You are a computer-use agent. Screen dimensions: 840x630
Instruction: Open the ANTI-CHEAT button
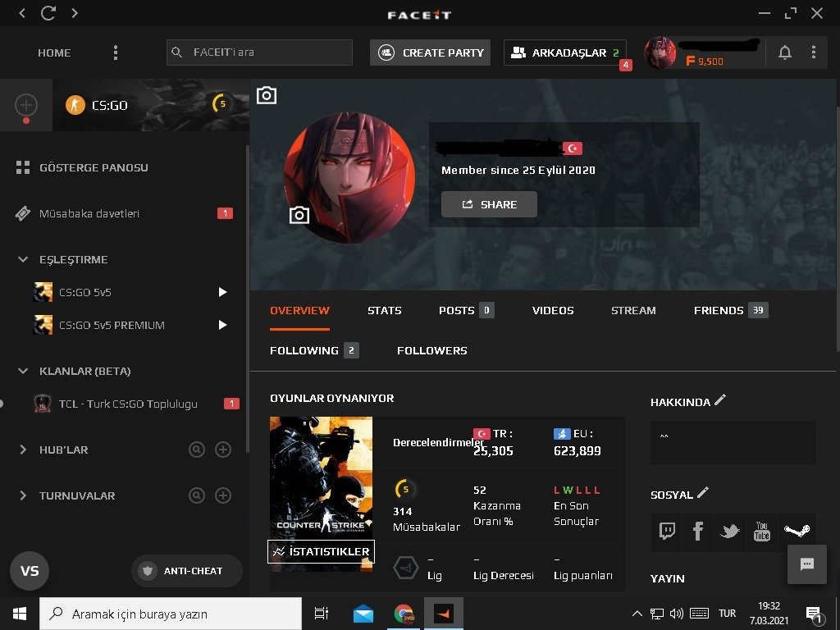pyautogui.click(x=187, y=571)
